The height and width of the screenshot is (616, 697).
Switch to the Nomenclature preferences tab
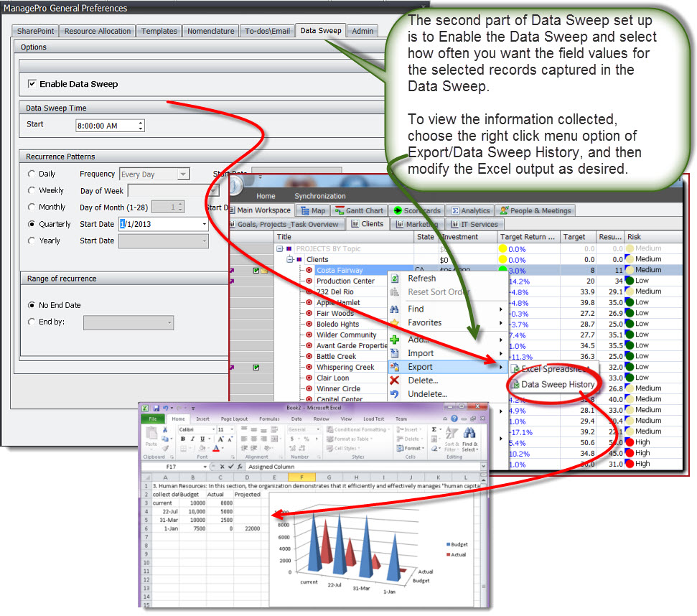[x=211, y=31]
